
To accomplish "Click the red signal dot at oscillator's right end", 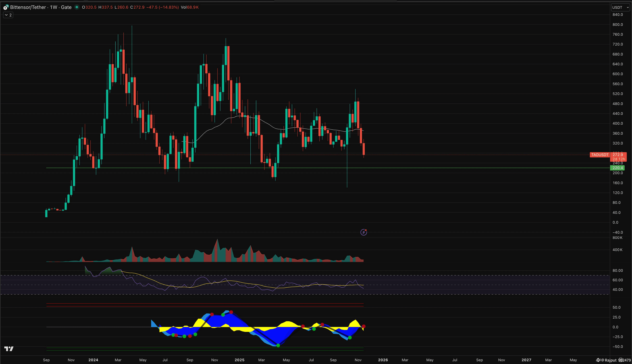I will (x=364, y=326).
